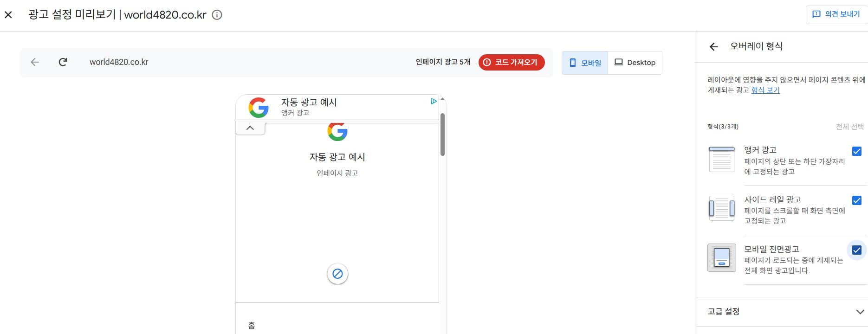
Task: Click the 모바일 전면광고 format thumbnail
Action: [722, 257]
